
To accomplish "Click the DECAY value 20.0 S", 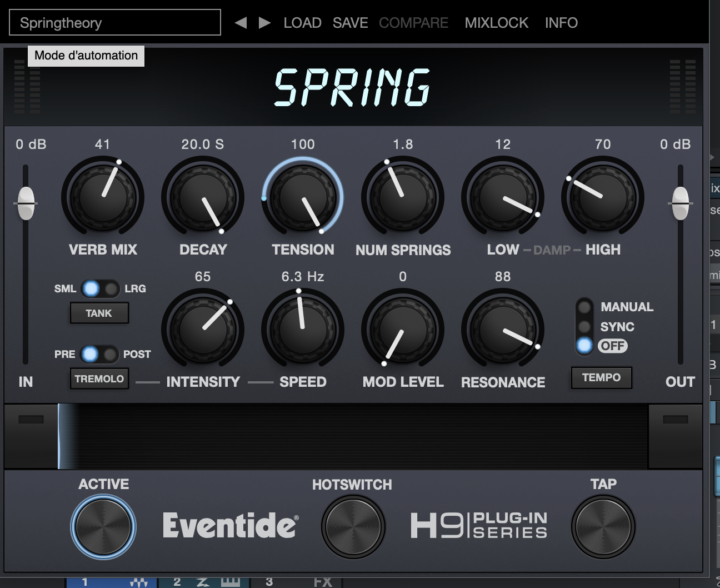I will pos(203,144).
